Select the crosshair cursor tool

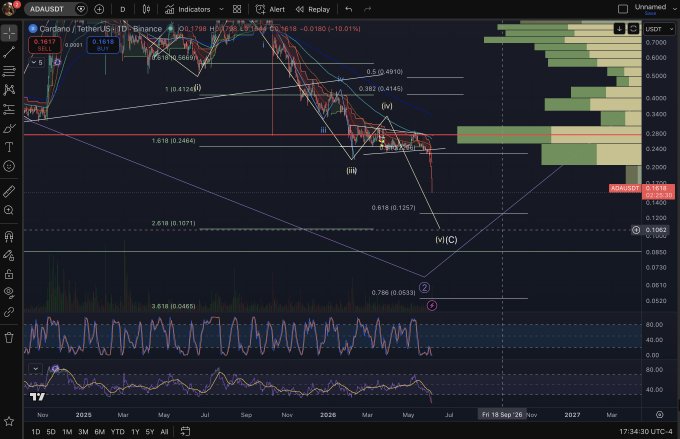pos(9,33)
